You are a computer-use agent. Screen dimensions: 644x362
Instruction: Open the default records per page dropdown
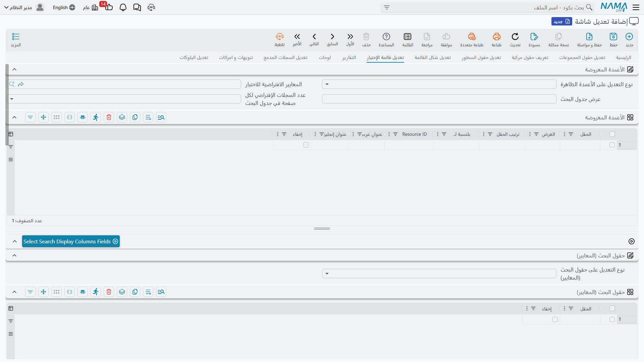[124, 99]
